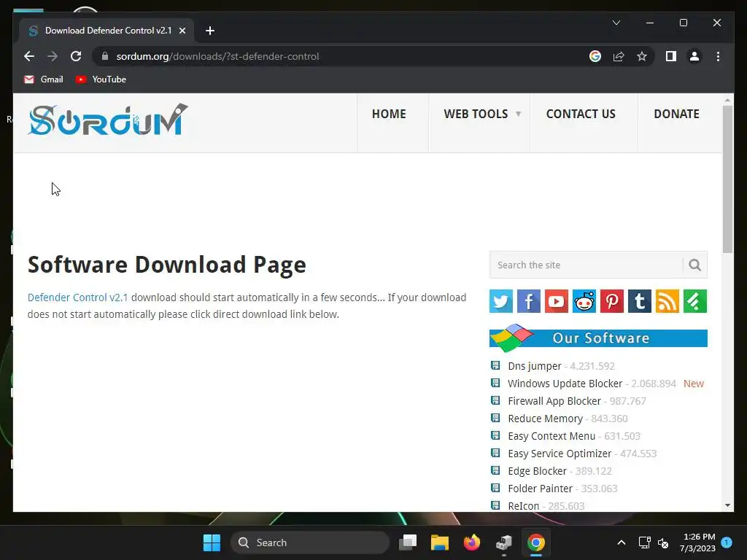Screen dimensions: 747x560
Task: Switch to Chrome on the taskbar
Action: (536, 542)
